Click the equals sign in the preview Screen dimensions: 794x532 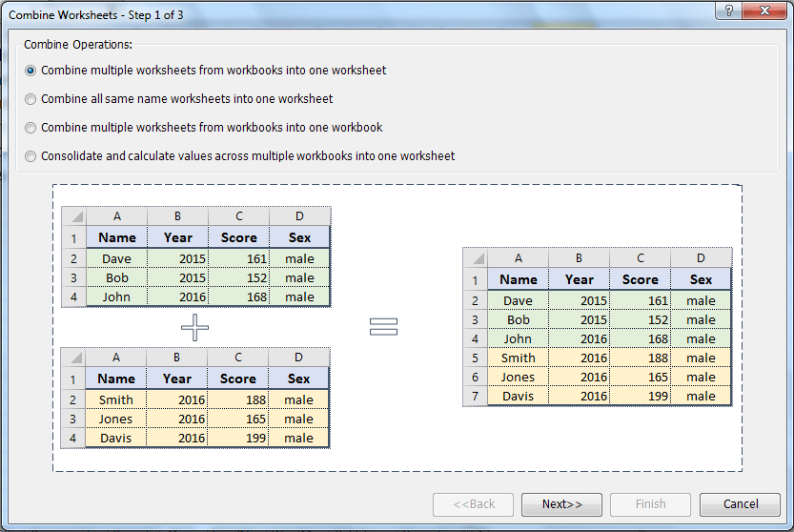point(383,327)
